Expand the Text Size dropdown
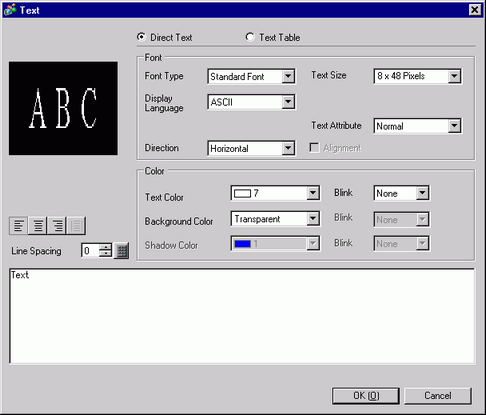Screen dimensions: 486x415 point(418,76)
